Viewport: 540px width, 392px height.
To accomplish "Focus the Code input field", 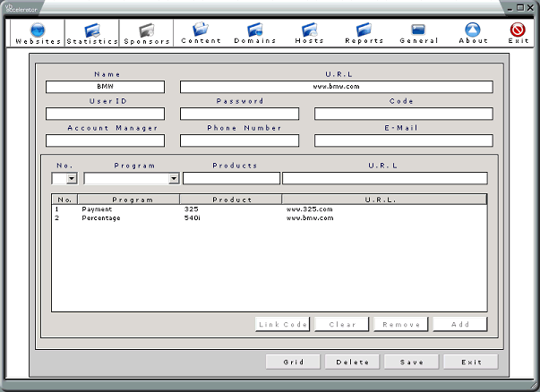I will point(404,114).
